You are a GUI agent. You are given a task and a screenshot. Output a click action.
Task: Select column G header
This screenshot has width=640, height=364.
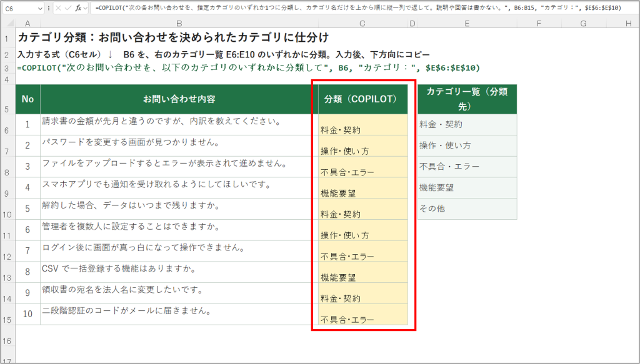click(x=583, y=24)
